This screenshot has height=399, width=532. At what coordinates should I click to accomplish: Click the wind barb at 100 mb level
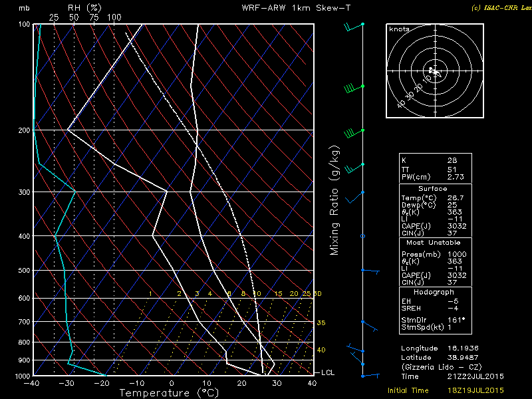[354, 27]
